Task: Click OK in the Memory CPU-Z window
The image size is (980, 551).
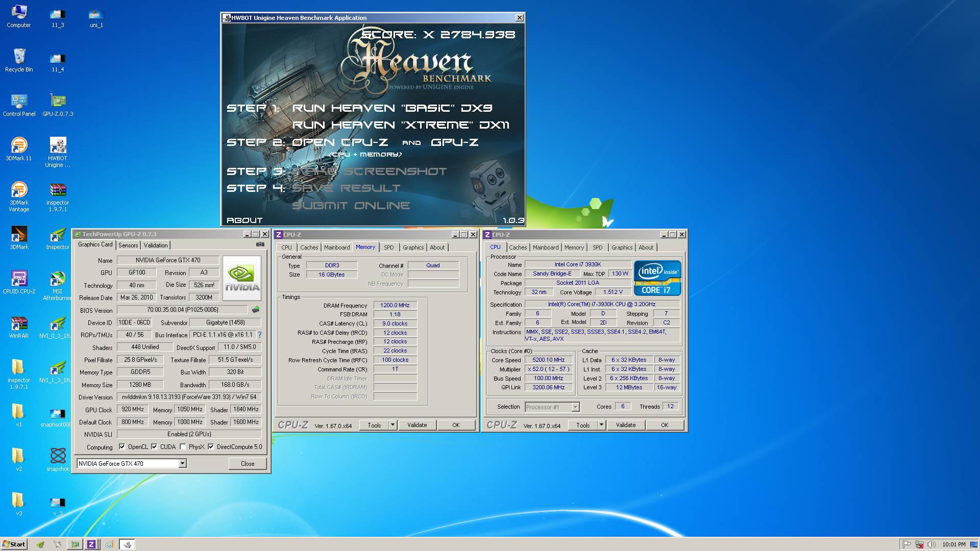Action: (x=456, y=425)
